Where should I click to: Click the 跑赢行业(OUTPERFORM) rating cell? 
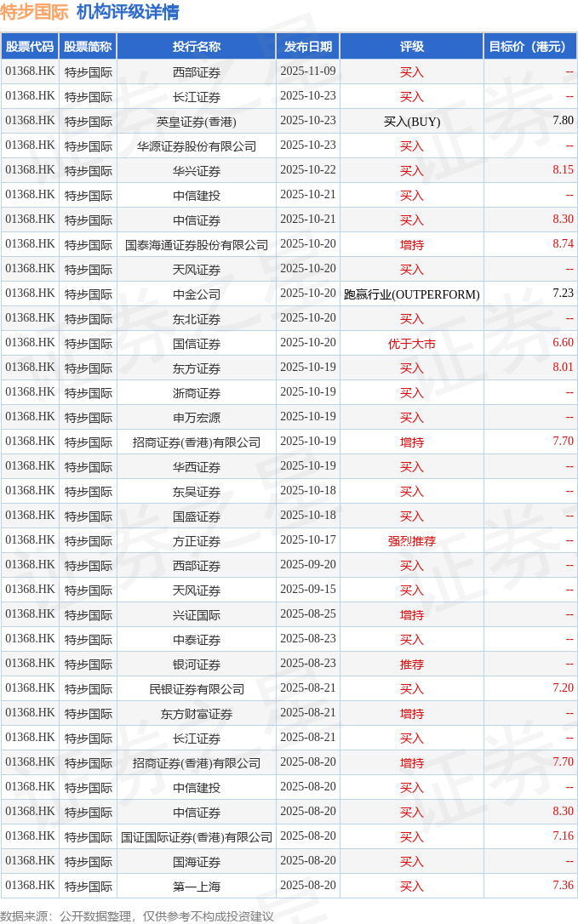(x=412, y=294)
